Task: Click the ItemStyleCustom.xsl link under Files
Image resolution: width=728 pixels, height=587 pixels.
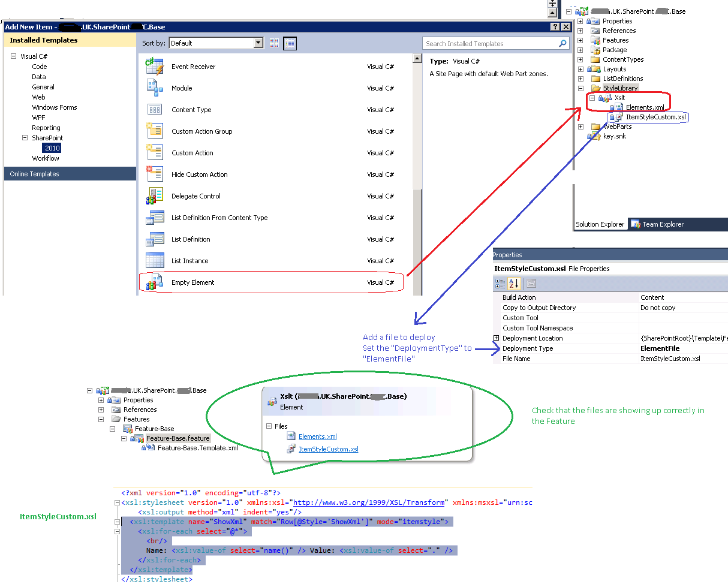Action: [x=329, y=448]
